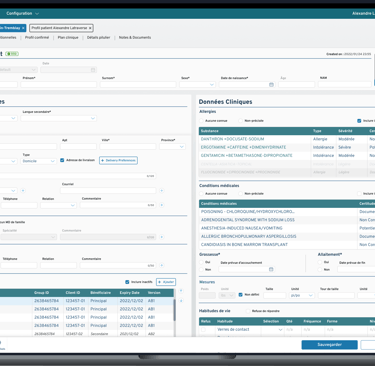The width and height of the screenshot is (375, 366).
Task: Open Taille Unité dropdown
Action: coord(302,295)
